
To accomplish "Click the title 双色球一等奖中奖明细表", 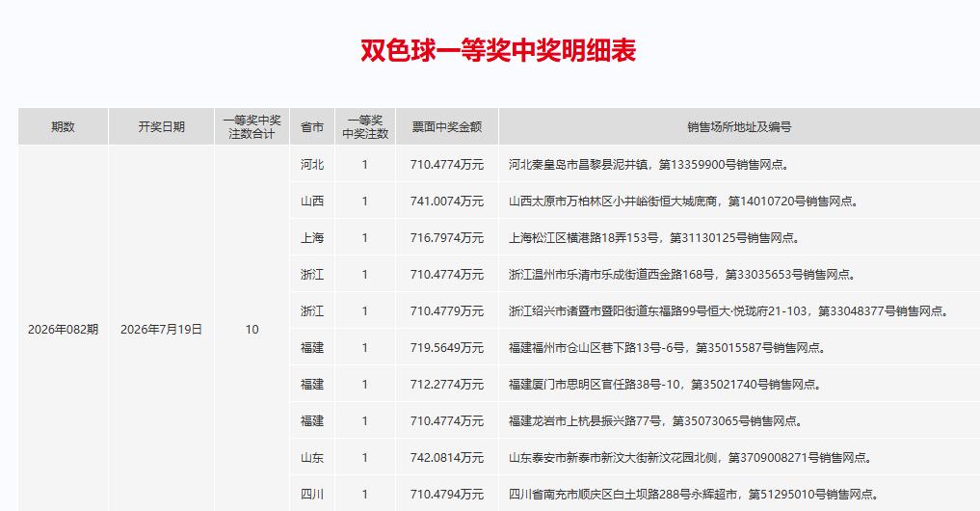I will click(498, 51).
